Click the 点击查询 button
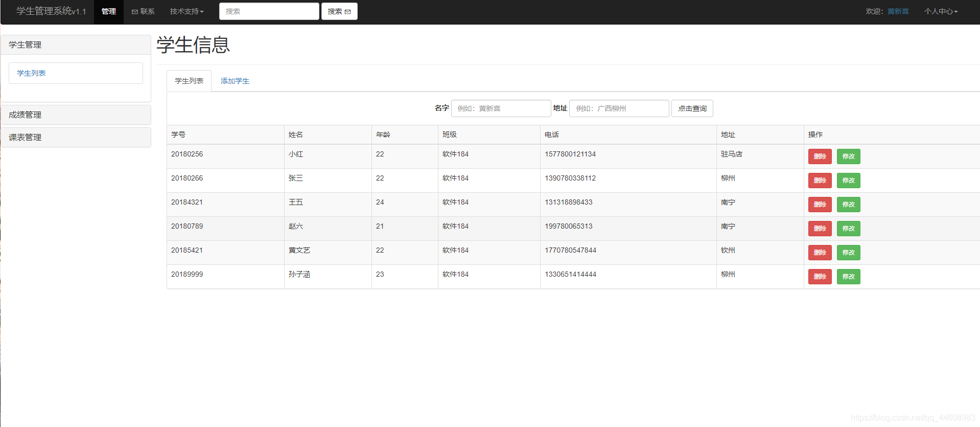This screenshot has height=427, width=980. point(692,108)
